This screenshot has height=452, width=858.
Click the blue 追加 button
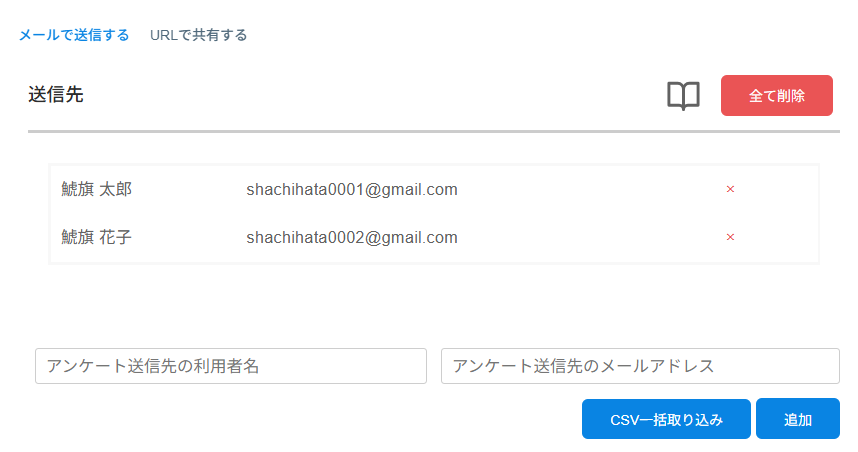coord(797,419)
